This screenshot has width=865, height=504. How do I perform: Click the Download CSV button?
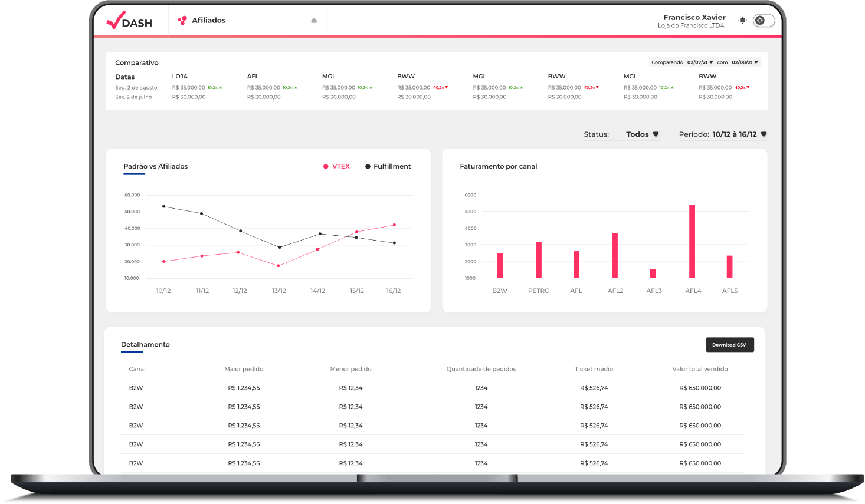[730, 344]
